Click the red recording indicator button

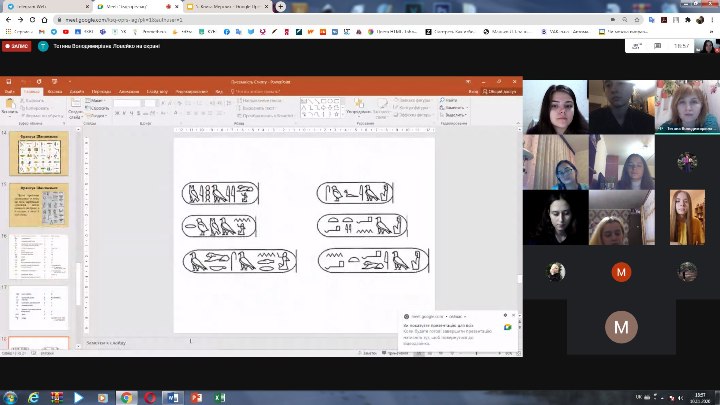point(17,45)
